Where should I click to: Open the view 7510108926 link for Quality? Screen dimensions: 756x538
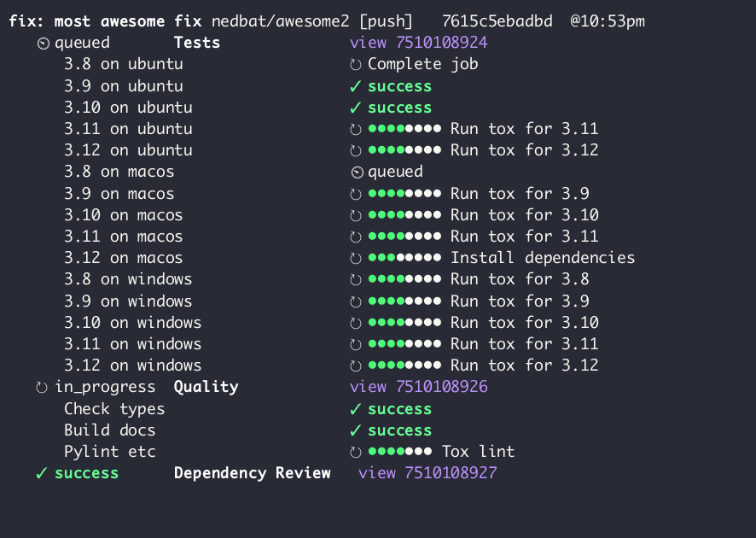pos(418,387)
